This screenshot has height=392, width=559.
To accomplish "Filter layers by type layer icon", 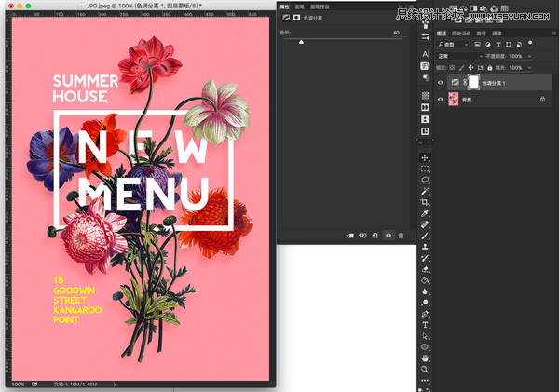I will coord(498,45).
